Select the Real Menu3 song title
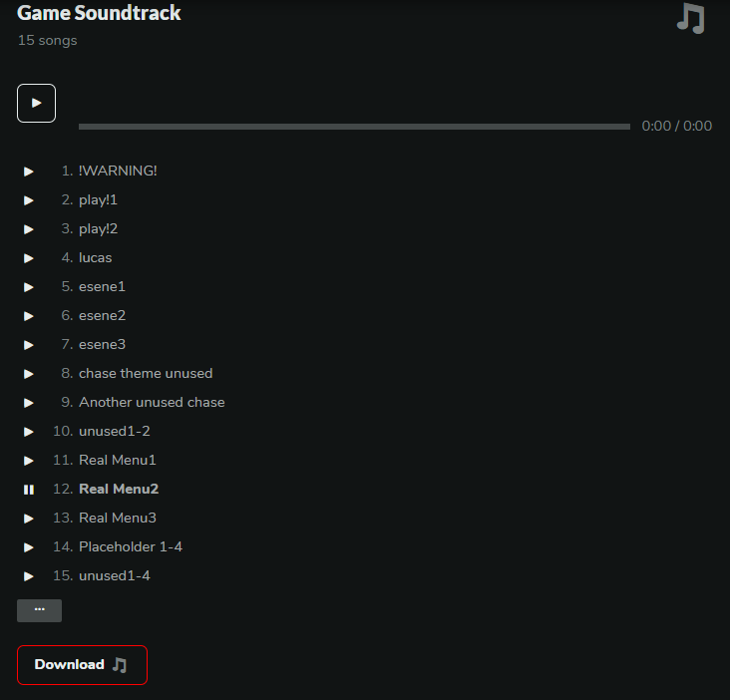The image size is (730, 700). pos(118,519)
